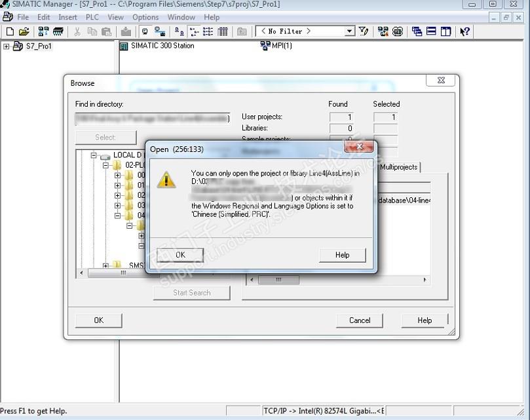Click OK in the Browse dialog
Image resolution: width=530 pixels, height=420 pixels.
[99, 320]
